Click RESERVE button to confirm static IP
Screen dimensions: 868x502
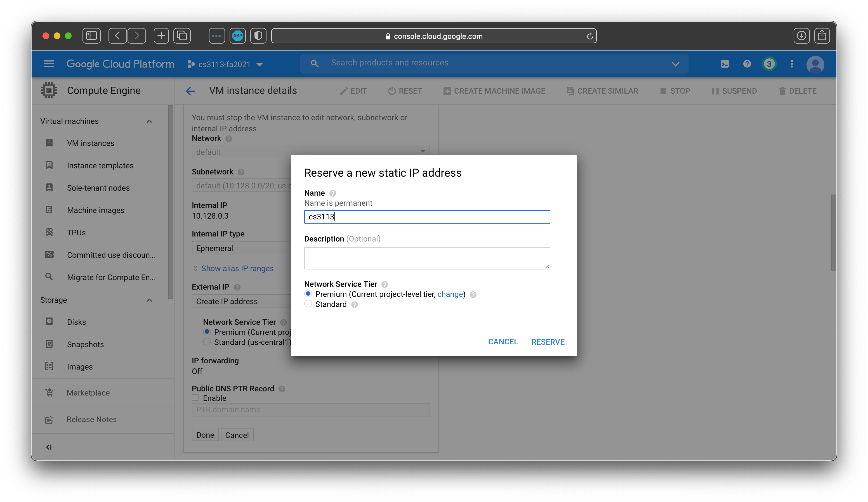(548, 342)
